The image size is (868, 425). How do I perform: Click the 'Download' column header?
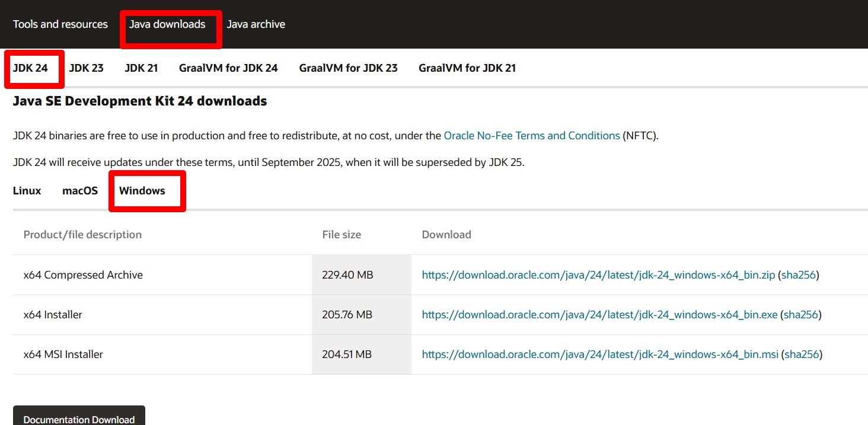(446, 235)
